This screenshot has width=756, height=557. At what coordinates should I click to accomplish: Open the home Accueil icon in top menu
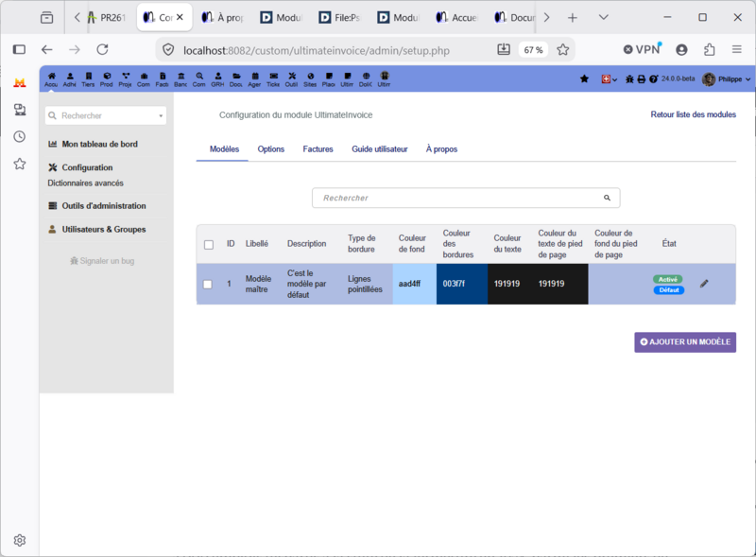coord(51,79)
